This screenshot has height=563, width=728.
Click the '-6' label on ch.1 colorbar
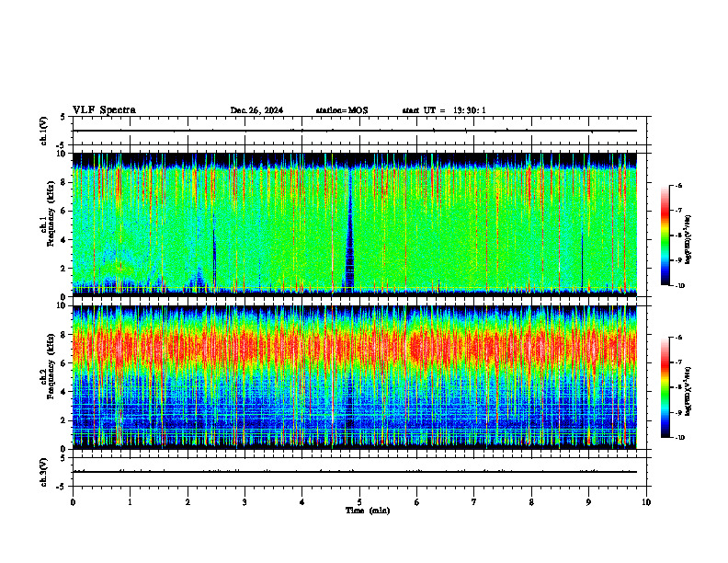678,186
